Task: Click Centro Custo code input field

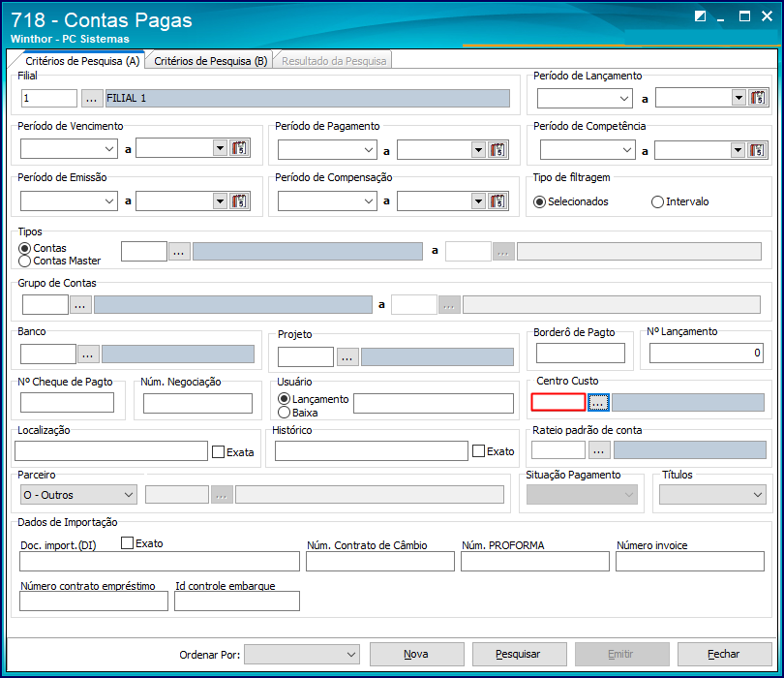Action: click(558, 402)
